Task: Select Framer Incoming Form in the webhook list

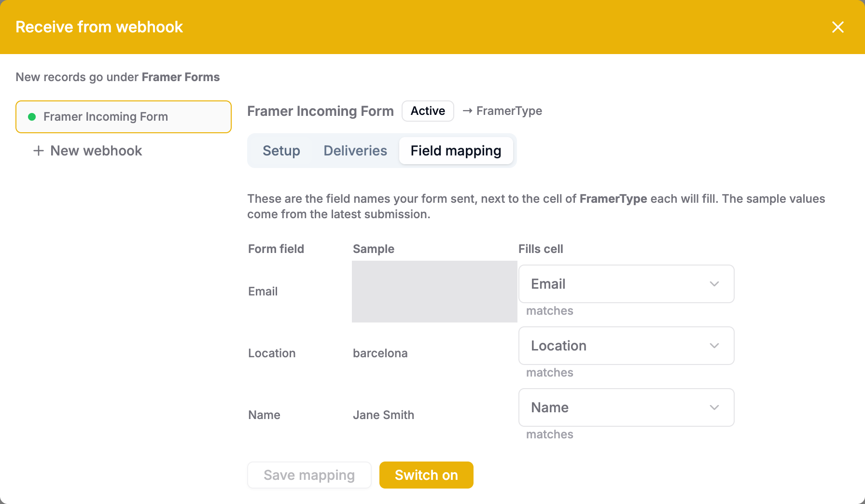Action: point(124,117)
